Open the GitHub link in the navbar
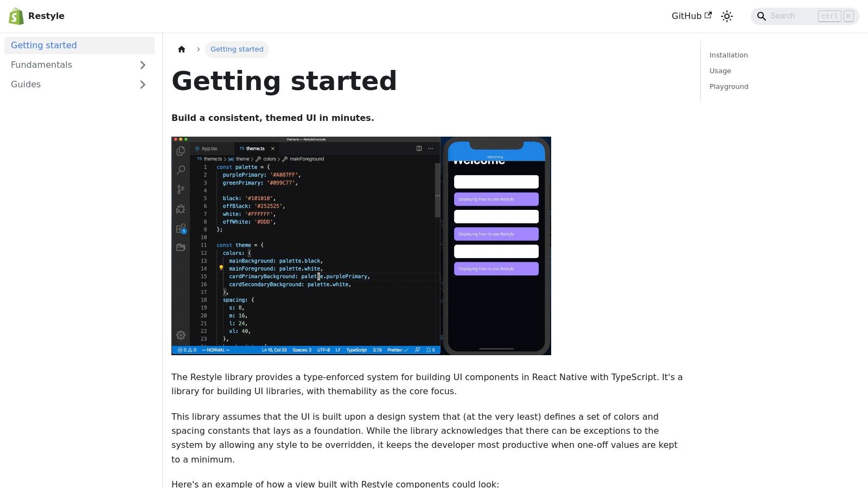 click(691, 16)
